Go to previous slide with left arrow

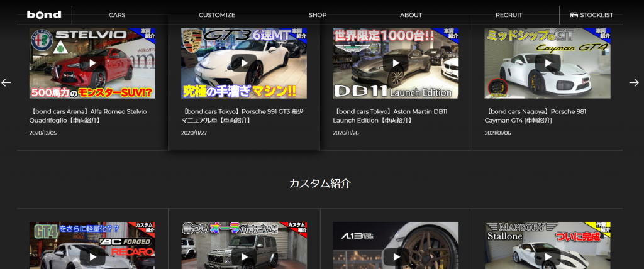[x=6, y=82]
